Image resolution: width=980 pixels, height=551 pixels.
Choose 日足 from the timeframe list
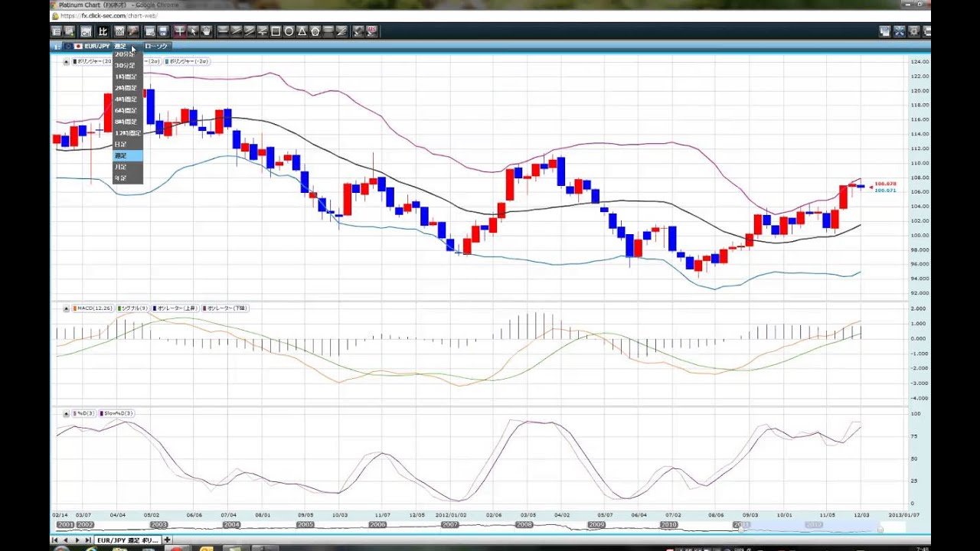click(x=121, y=144)
